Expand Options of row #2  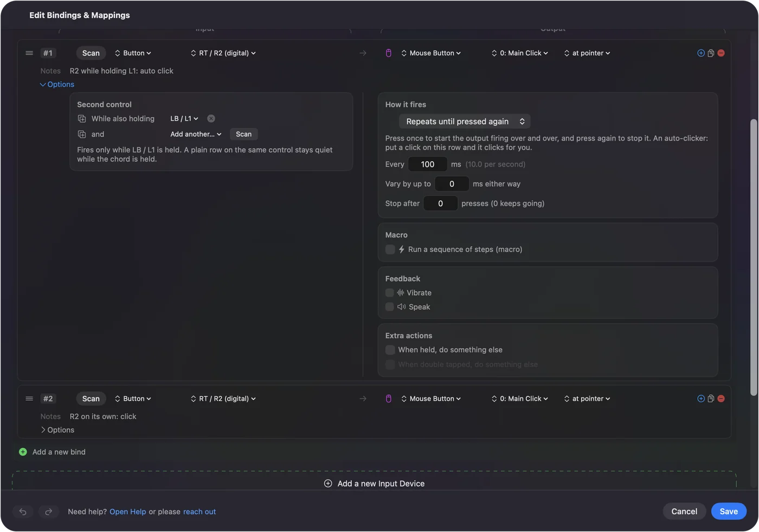(x=57, y=430)
